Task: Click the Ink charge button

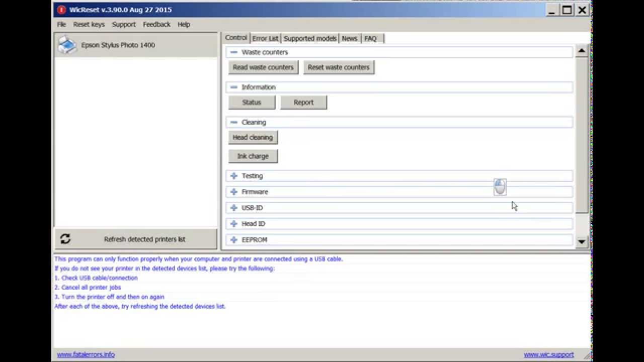Action: click(x=253, y=156)
